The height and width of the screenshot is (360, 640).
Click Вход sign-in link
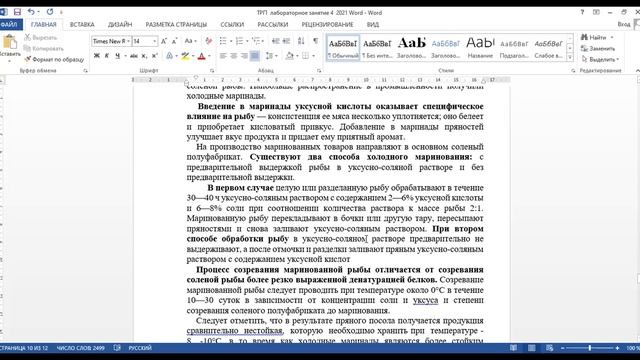pyautogui.click(x=624, y=24)
